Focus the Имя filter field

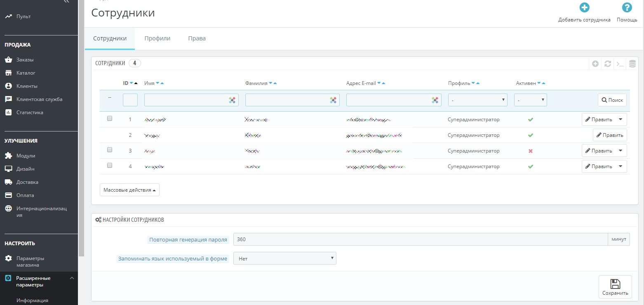pos(191,100)
